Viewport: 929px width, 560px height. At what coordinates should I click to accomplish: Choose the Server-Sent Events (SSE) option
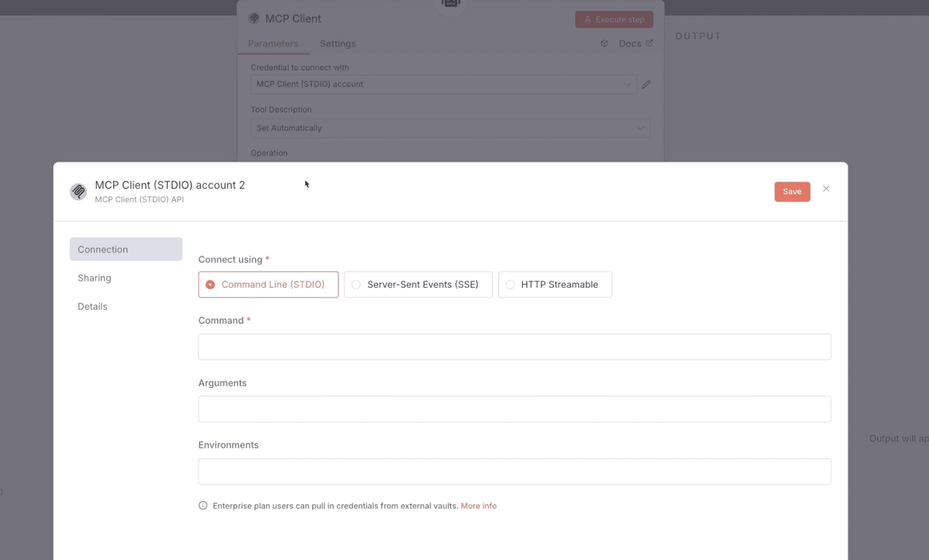pyautogui.click(x=418, y=285)
